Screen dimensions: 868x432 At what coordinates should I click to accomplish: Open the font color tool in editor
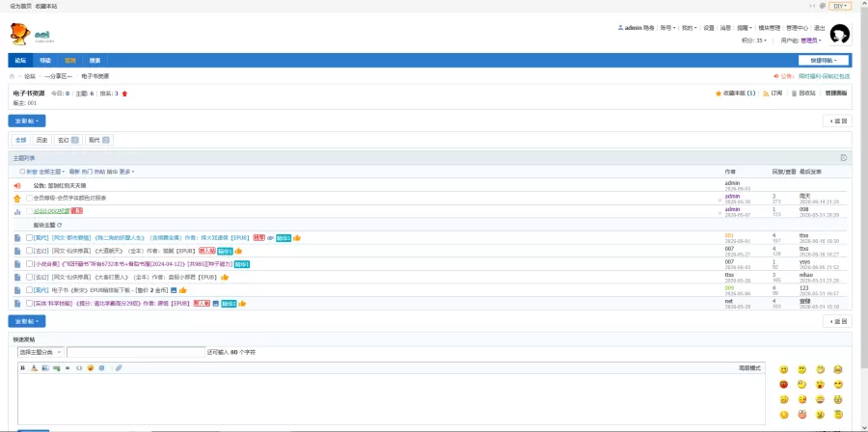34,367
